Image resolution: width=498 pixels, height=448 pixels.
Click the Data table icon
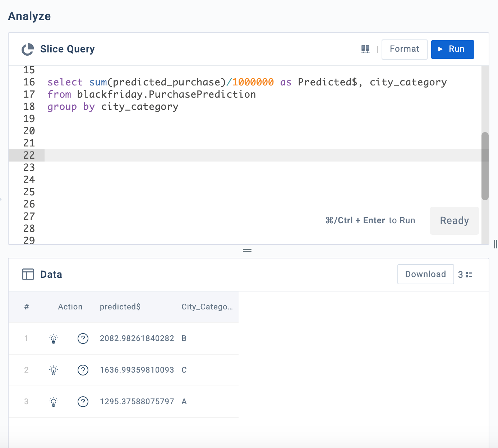click(28, 274)
